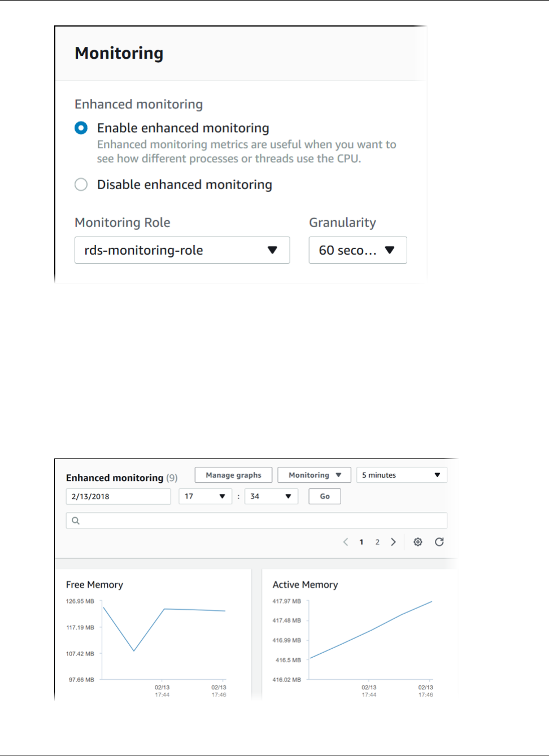Expand the Granularity dropdown
This screenshot has width=549, height=756.
358,250
